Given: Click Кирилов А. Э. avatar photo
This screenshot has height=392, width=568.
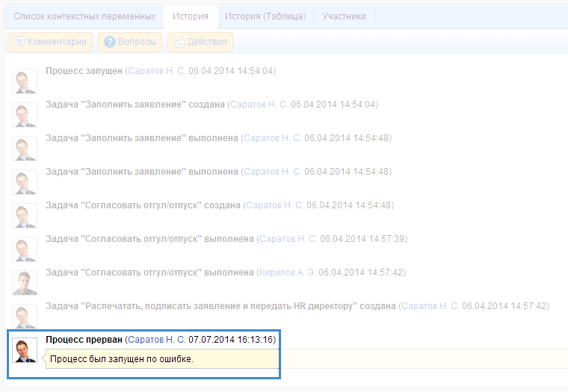Looking at the screenshot, I should (25, 283).
